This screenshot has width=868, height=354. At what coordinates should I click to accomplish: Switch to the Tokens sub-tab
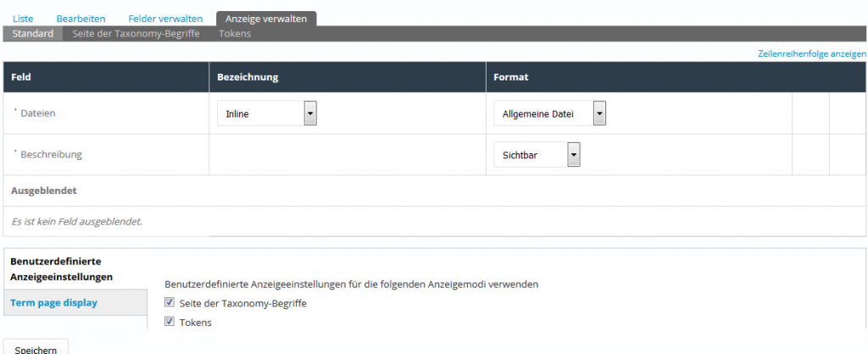[235, 34]
